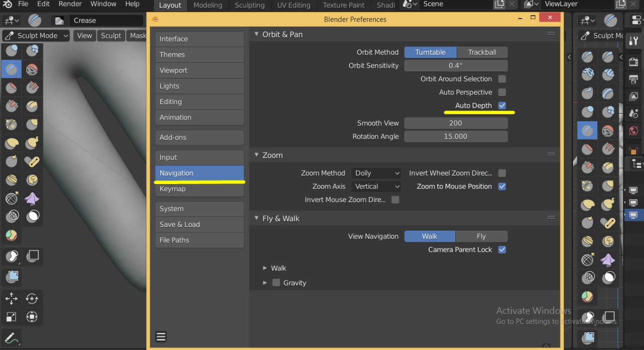
Task: Select the Box Hide tool in left toolbar
Action: 32,256
